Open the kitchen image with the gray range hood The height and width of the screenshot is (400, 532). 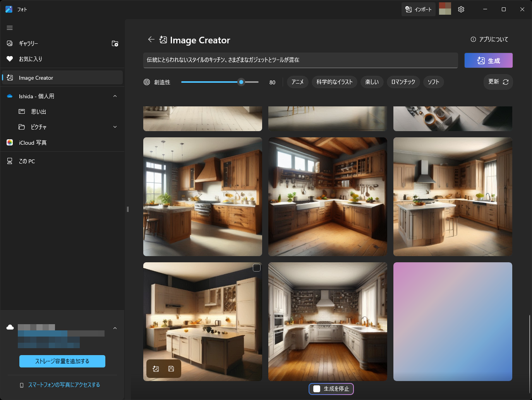(453, 197)
